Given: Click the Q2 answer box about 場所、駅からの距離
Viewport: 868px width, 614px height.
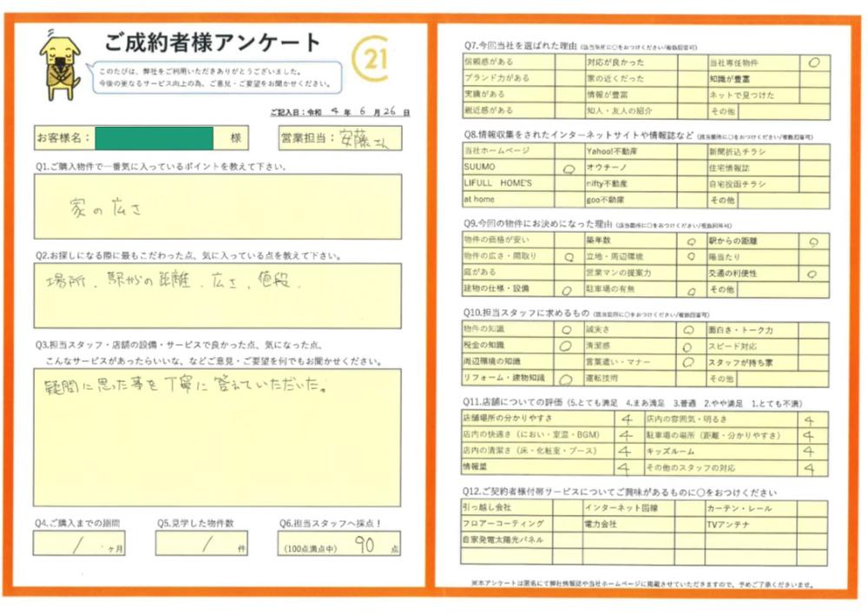Looking at the screenshot, I should point(218,295).
